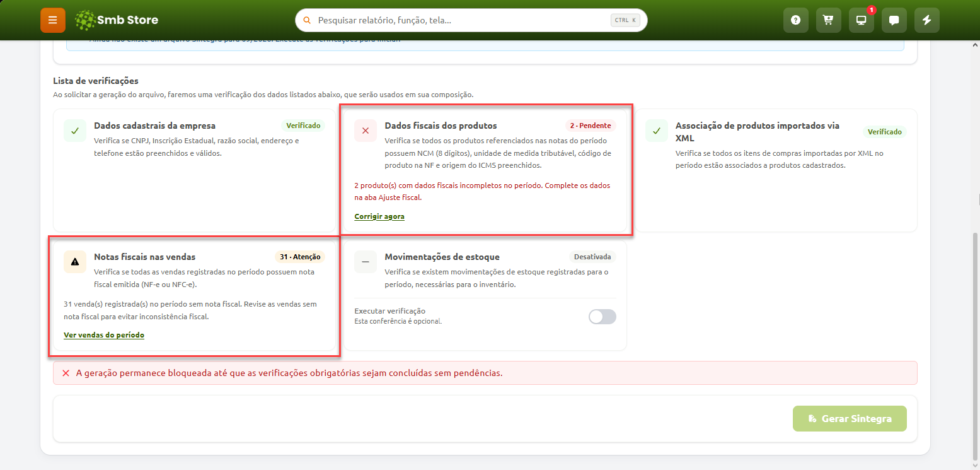
Task: Enable the Executar verificação toggle
Action: (x=602, y=317)
